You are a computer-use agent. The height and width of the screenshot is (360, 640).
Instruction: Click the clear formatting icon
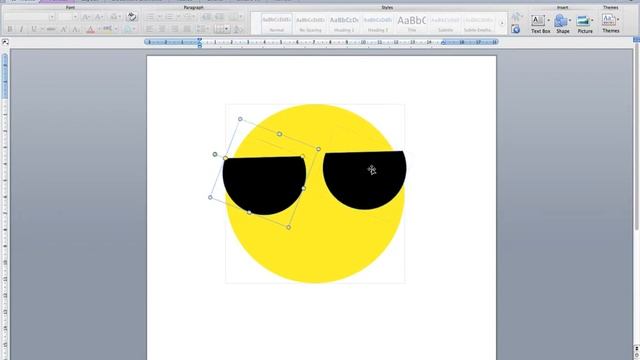coord(131,17)
